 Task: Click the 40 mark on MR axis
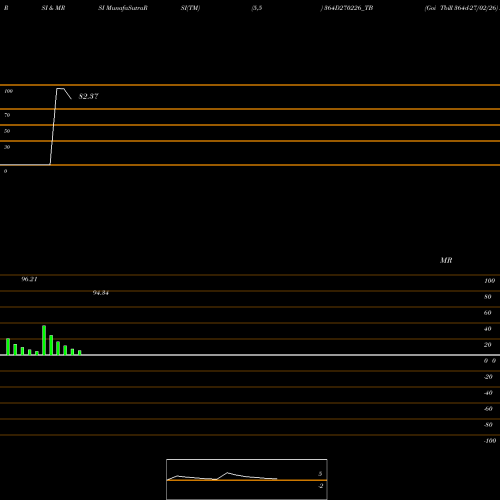click(488, 329)
